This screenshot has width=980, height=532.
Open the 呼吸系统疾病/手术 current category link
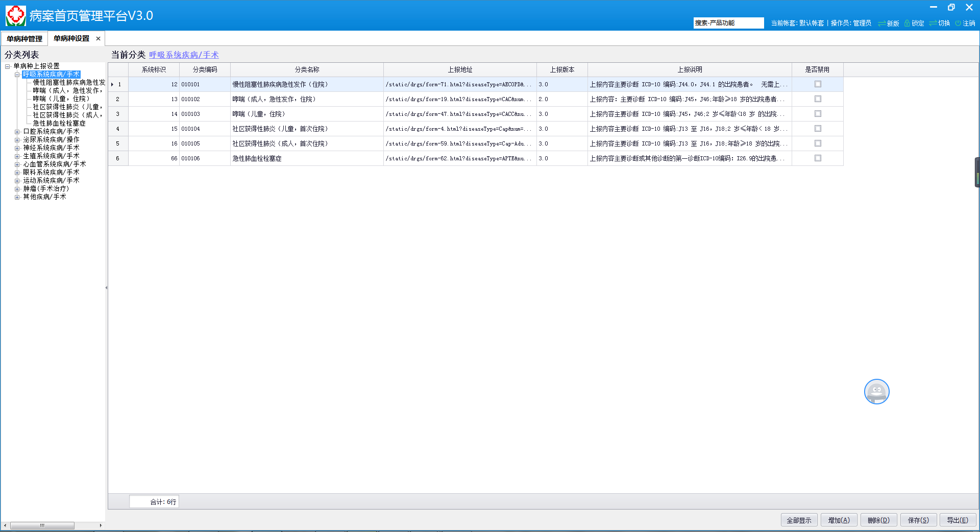(184, 55)
